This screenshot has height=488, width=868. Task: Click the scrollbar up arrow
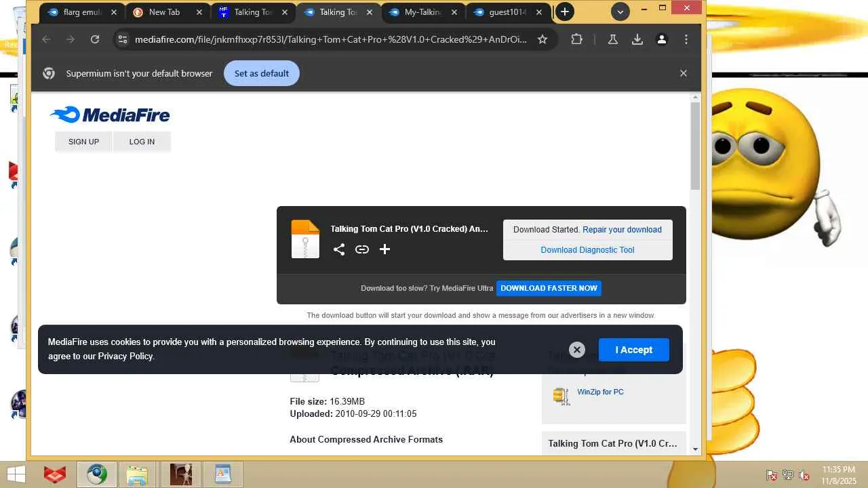coord(695,98)
